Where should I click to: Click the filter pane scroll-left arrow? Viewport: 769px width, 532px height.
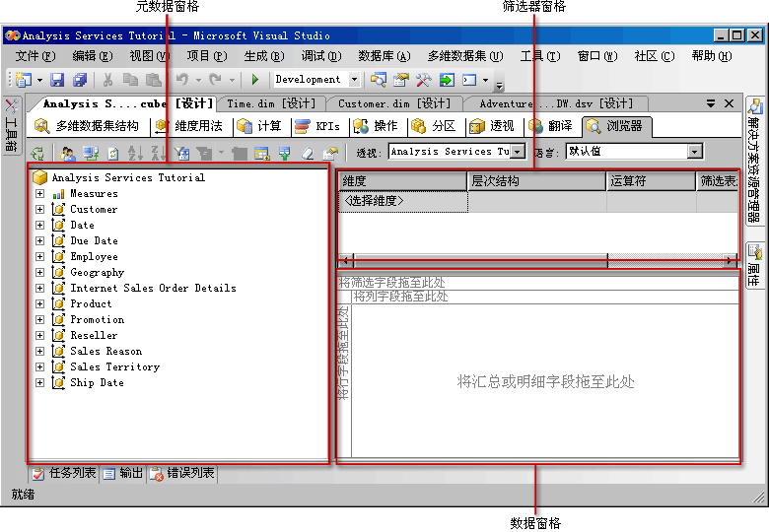(x=346, y=260)
